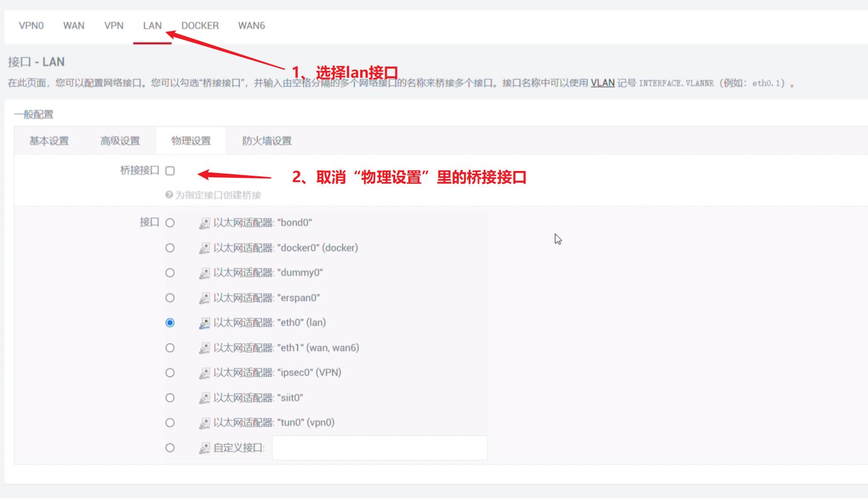
Task: Toggle the 桥接接口 bridge checkbox
Action: tap(170, 170)
